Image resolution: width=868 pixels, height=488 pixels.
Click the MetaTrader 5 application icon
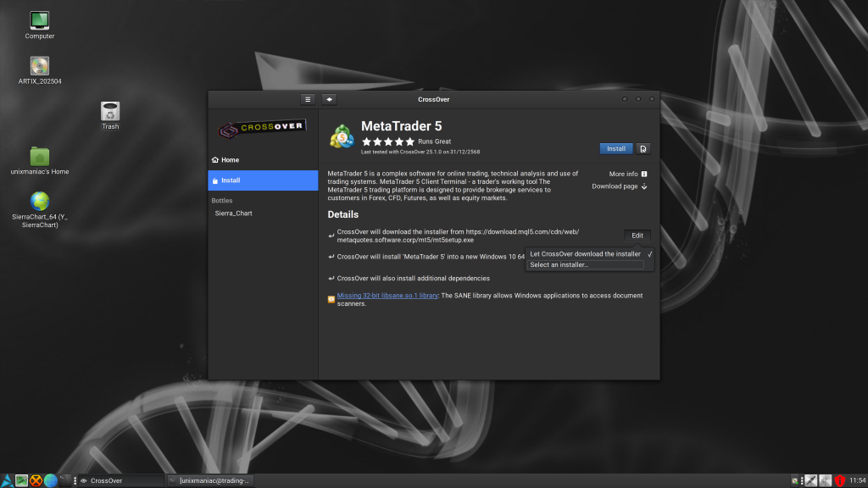point(342,136)
